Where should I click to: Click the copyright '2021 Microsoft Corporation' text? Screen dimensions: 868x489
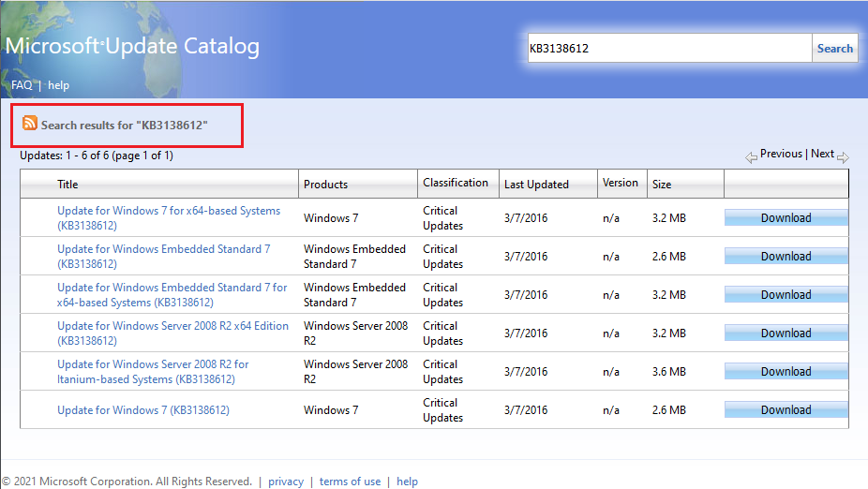click(x=127, y=482)
